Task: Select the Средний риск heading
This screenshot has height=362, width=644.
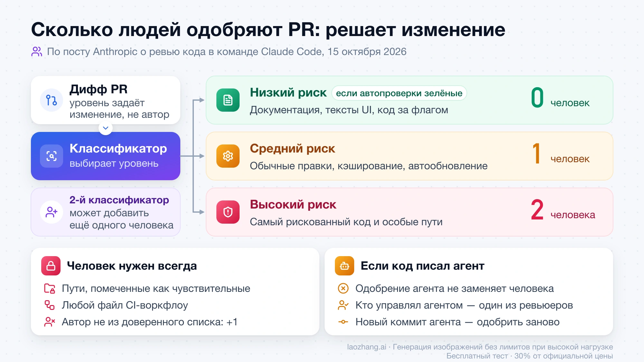Action: click(x=292, y=149)
